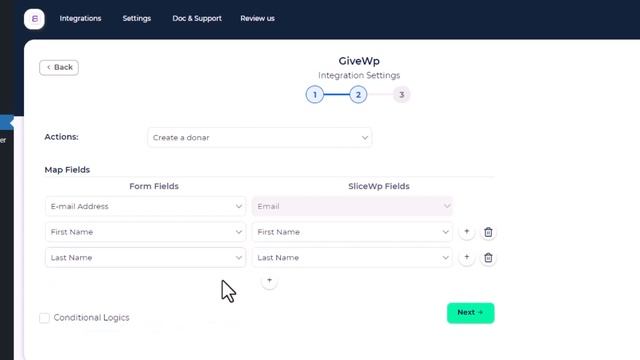Delete the Last Name mapping row
Image resolution: width=640 pixels, height=360 pixels.
pyautogui.click(x=488, y=258)
